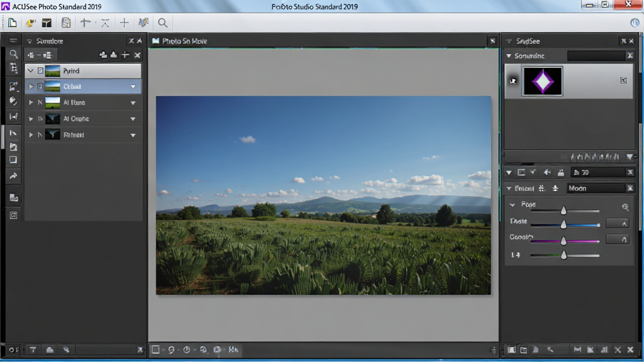The width and height of the screenshot is (644, 362).
Task: Click the clipboard icon in the top toolbar
Action: (65, 23)
